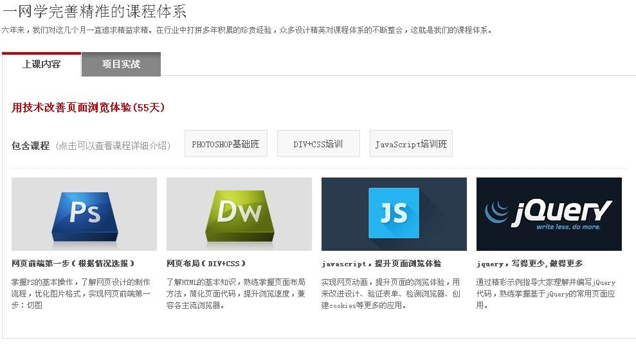Click the jQuery logo thumbnail

click(x=549, y=214)
